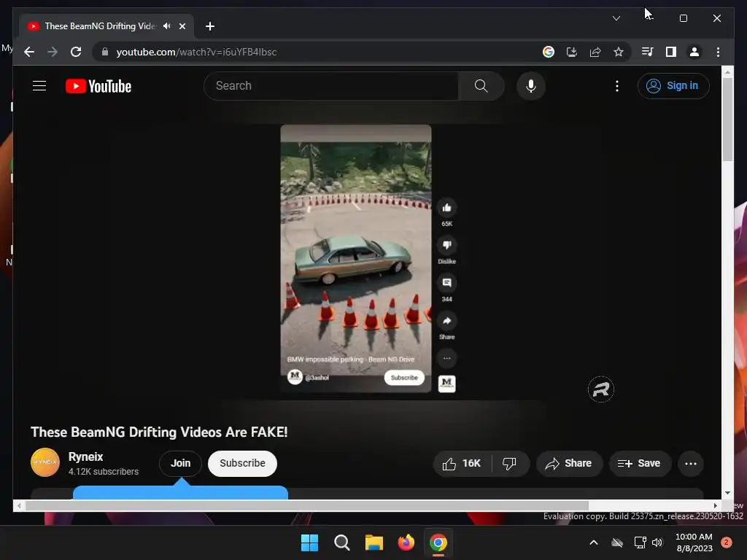
Task: Bookmark this tab with the star
Action: click(x=619, y=52)
